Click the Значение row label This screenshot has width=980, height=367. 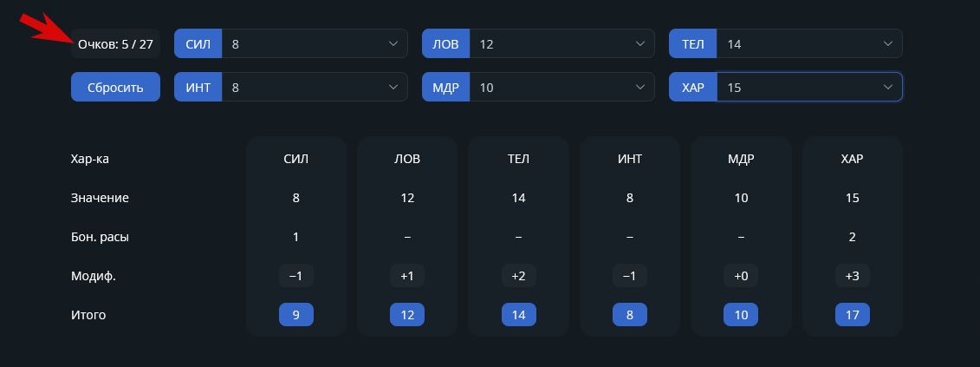100,198
